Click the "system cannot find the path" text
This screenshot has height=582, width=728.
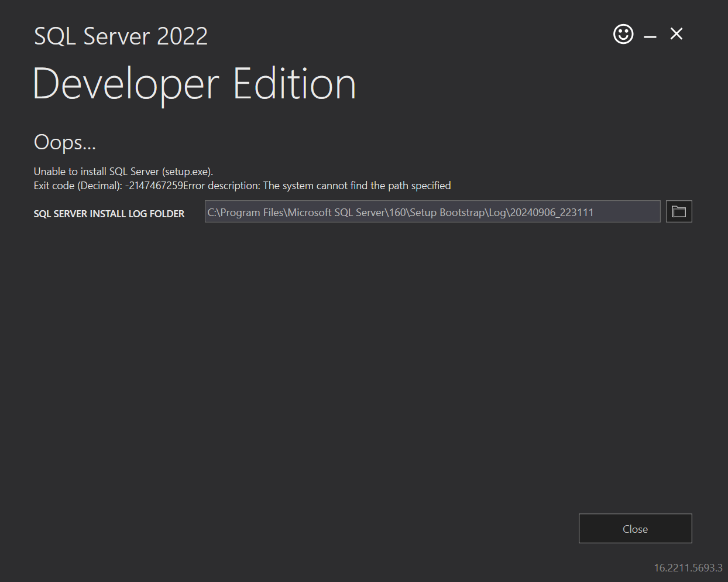pyautogui.click(x=357, y=186)
